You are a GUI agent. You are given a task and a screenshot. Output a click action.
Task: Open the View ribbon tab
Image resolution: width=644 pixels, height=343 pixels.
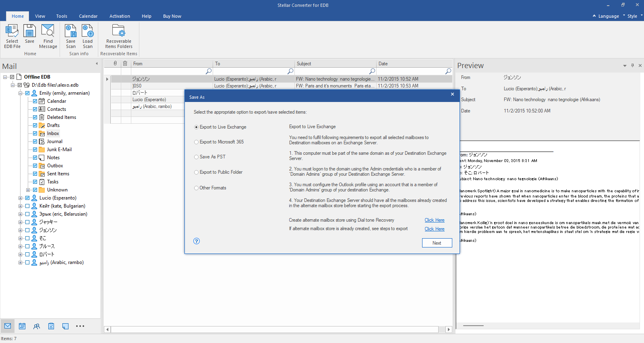tap(40, 16)
